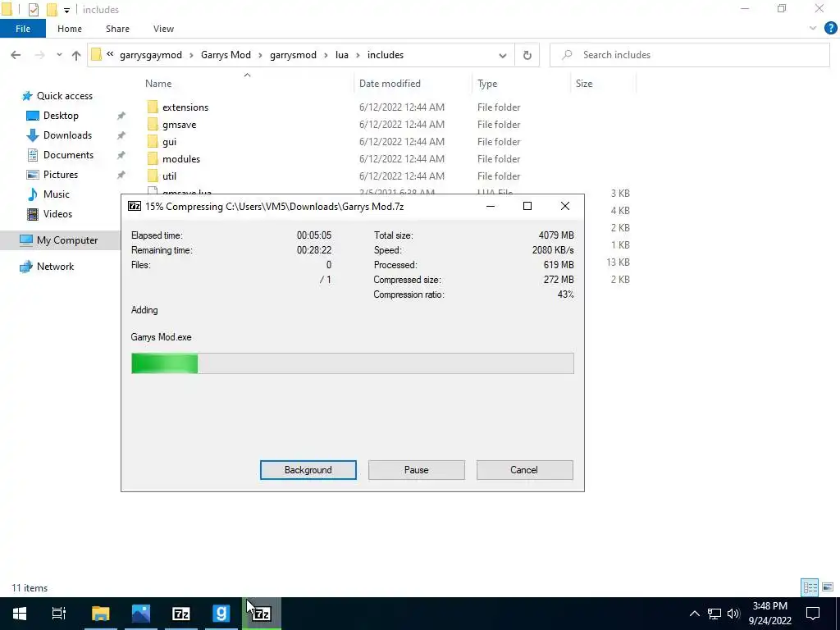Open Documents in navigation pane
Image resolution: width=840 pixels, height=630 pixels.
pyautogui.click(x=68, y=155)
